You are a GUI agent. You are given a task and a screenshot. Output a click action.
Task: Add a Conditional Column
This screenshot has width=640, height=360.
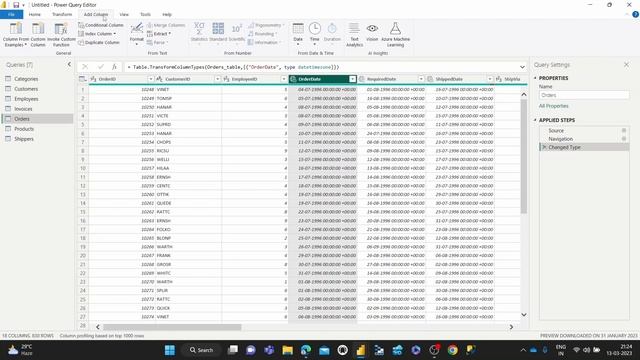click(100, 25)
